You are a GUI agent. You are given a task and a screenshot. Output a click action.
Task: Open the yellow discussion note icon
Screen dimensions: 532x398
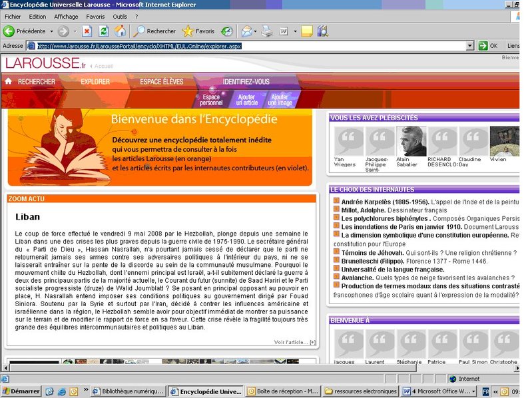(307, 31)
